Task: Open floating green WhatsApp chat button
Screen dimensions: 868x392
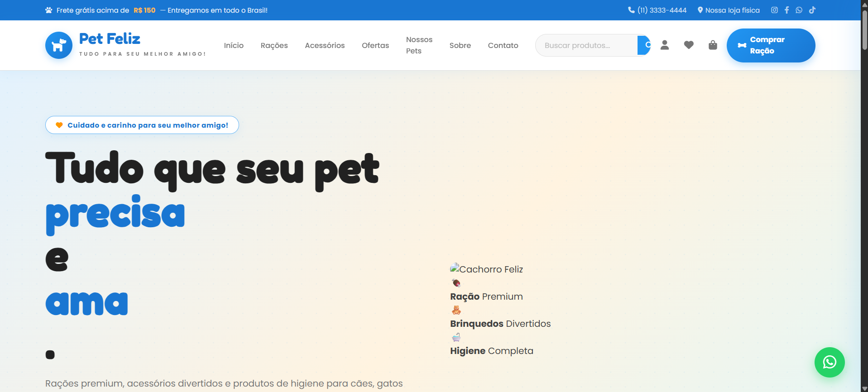Action: coord(830,362)
